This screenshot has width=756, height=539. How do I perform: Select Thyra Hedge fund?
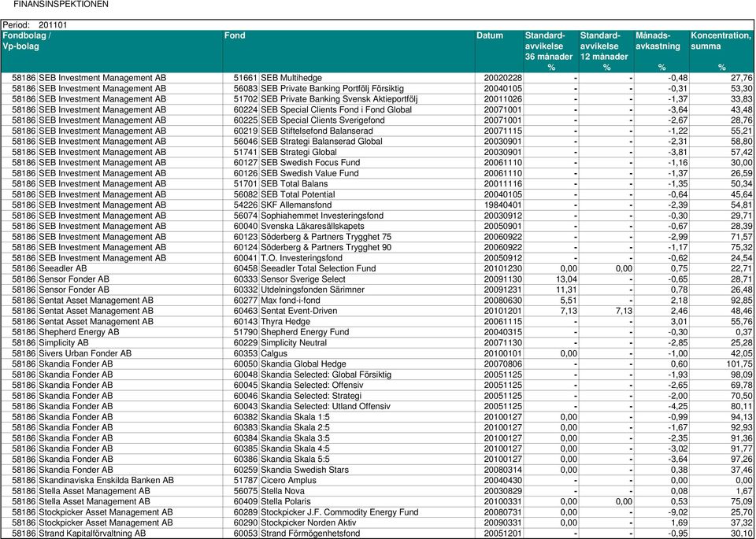tap(285, 322)
